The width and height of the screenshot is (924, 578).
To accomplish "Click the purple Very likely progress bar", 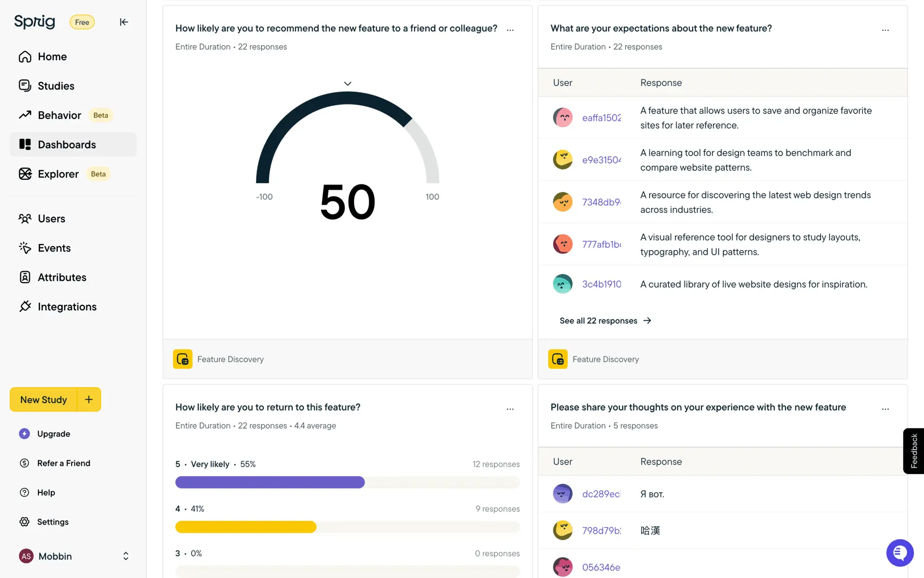I will 269,482.
